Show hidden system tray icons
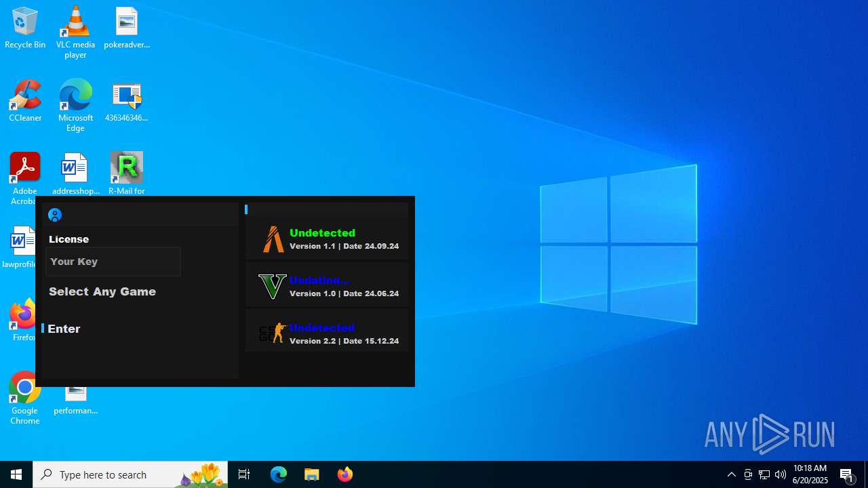 coord(732,474)
